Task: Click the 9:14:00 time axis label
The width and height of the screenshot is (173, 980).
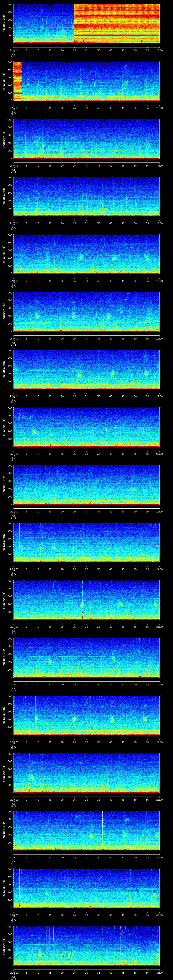Action: [14, 50]
